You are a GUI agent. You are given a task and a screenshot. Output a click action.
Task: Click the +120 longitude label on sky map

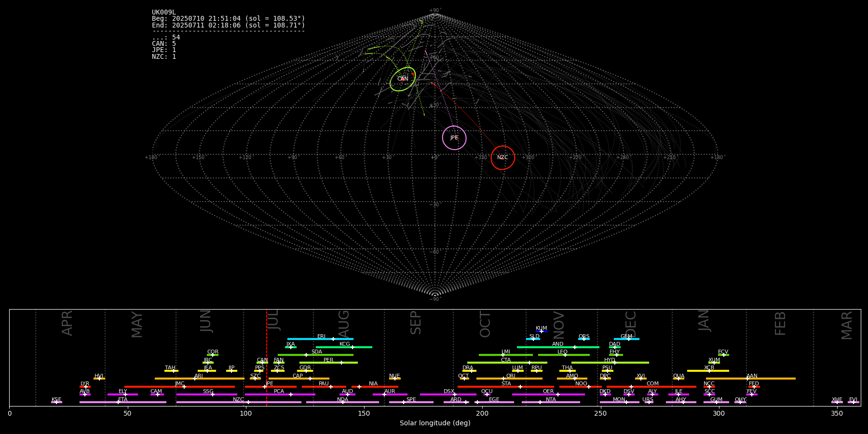tap(245, 158)
